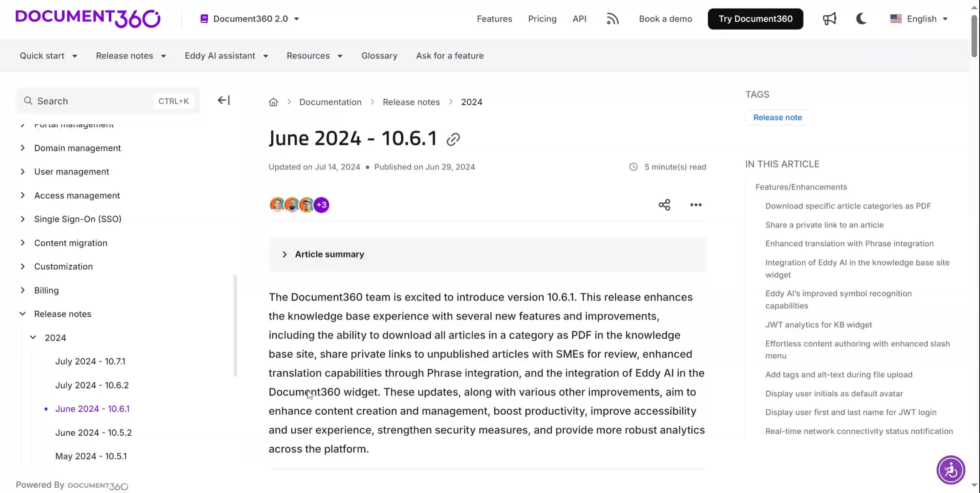Click the Document360 logo
980x493 pixels.
[88, 18]
